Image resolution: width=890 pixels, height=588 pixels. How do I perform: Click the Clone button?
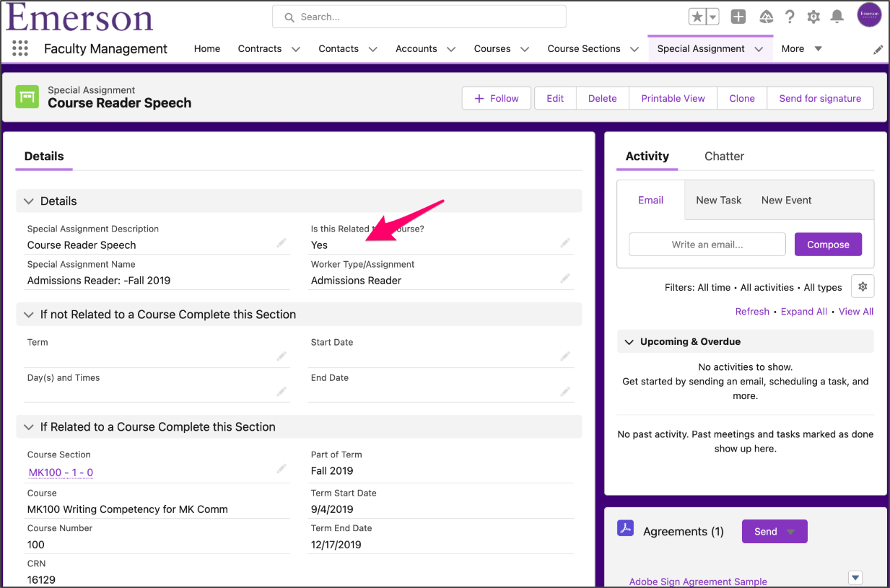[x=742, y=98]
